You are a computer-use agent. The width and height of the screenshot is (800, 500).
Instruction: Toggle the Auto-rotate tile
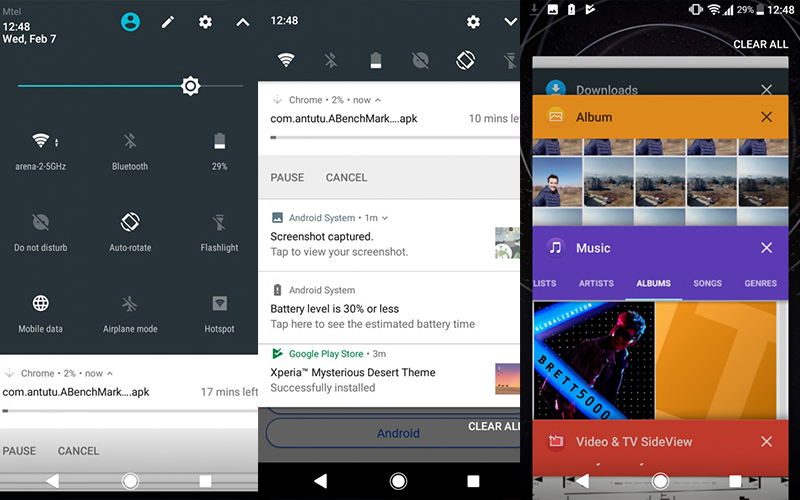130,233
